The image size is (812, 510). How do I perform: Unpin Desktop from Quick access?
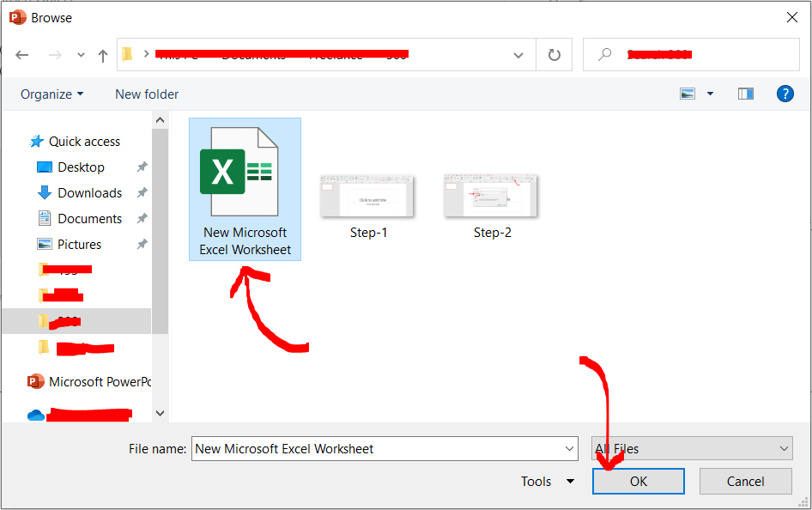[141, 167]
